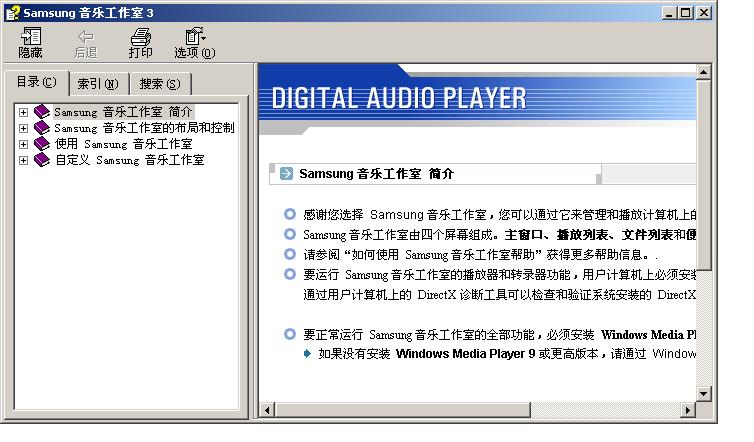Maximize the Samsung 音乐工作室 3 window

(686, 13)
